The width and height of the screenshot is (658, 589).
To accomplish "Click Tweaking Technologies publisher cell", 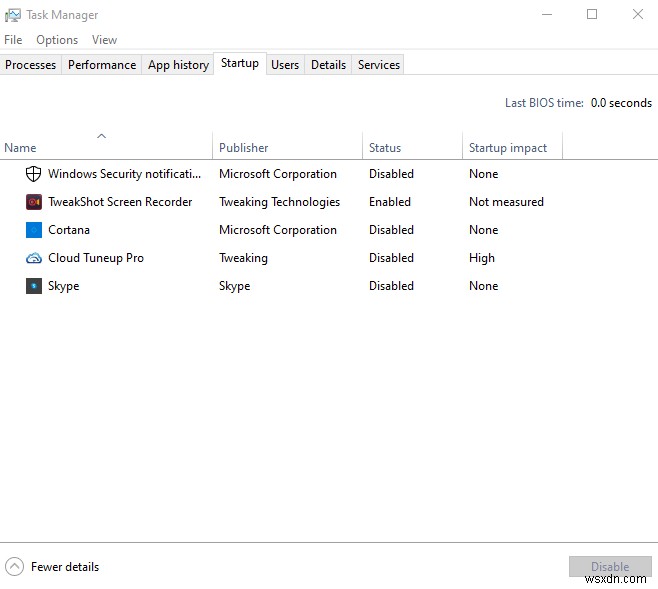I will [279, 202].
